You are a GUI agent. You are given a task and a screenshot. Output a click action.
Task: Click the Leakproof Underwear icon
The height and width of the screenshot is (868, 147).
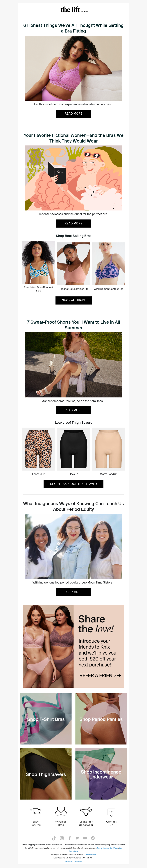[86, 811]
